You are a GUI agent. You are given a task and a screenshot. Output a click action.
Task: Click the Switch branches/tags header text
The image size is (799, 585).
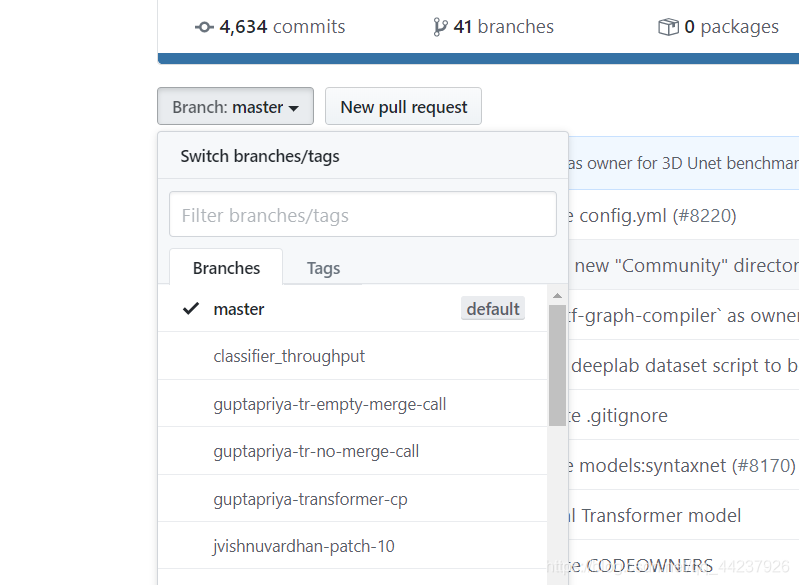pyautogui.click(x=260, y=156)
